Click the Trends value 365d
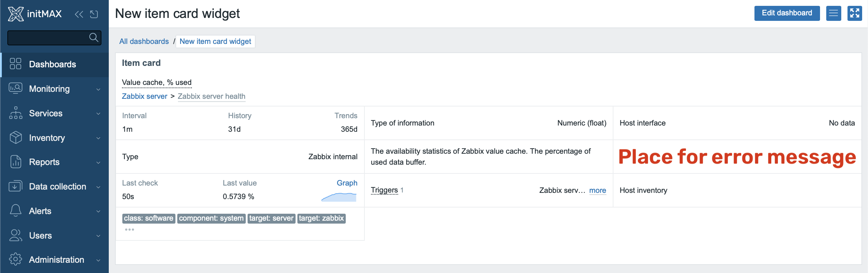 [349, 129]
